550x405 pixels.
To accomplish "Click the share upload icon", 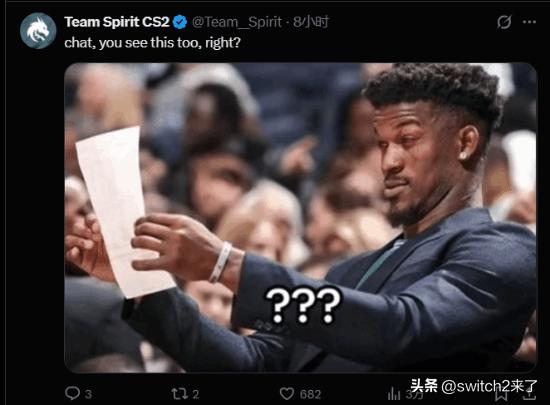I will [529, 394].
